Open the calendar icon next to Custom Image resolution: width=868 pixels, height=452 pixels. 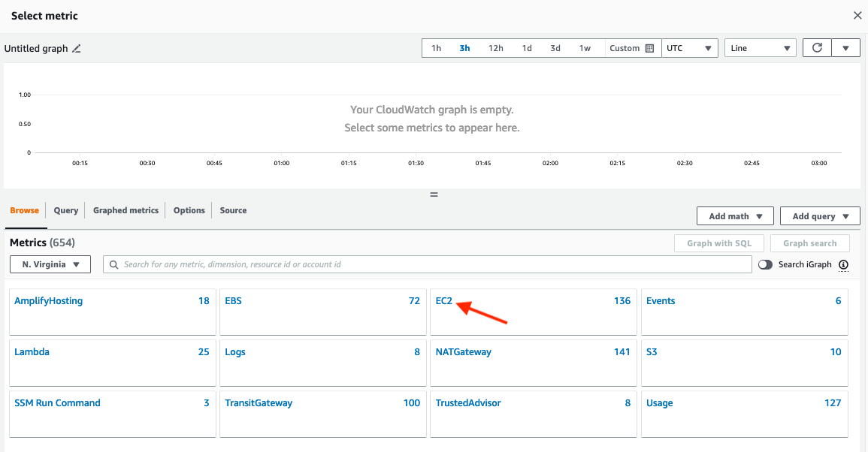[x=650, y=48]
